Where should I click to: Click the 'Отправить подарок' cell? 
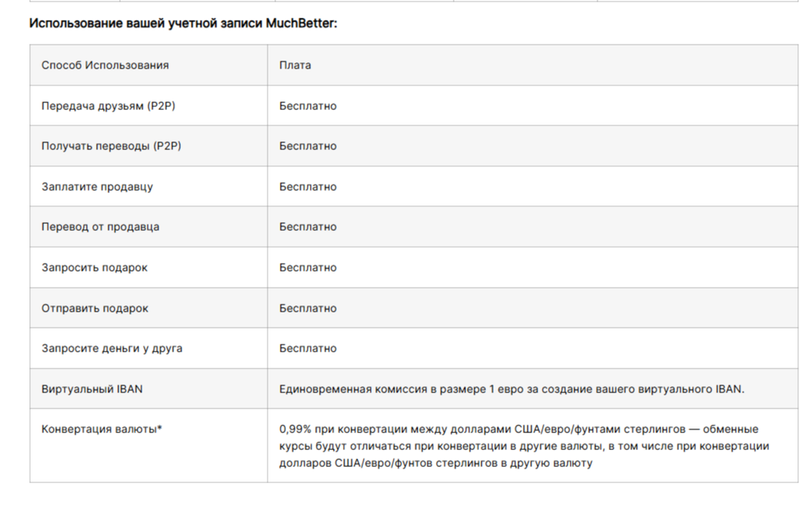click(x=95, y=309)
